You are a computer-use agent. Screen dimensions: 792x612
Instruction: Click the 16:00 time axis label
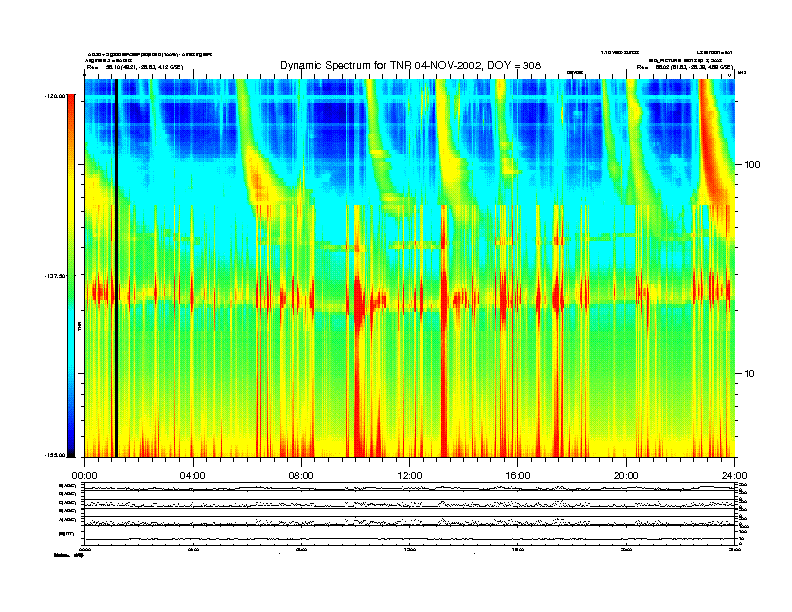pos(518,476)
